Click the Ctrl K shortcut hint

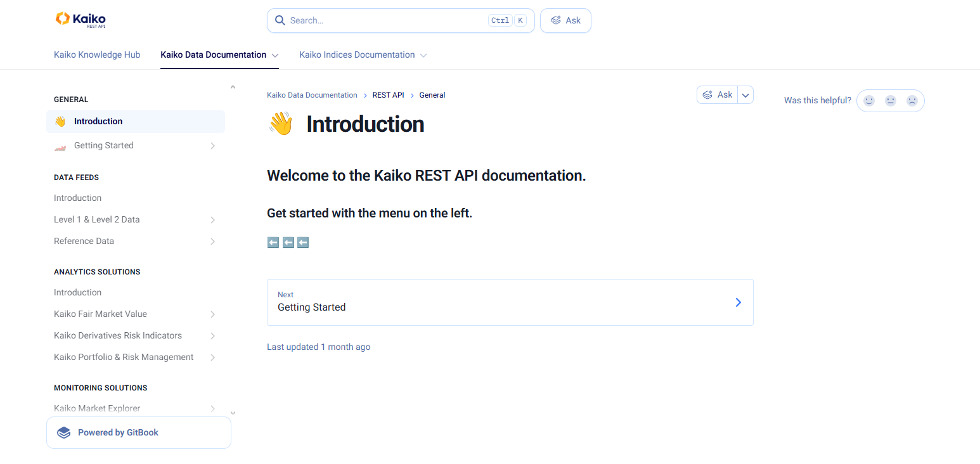(508, 20)
